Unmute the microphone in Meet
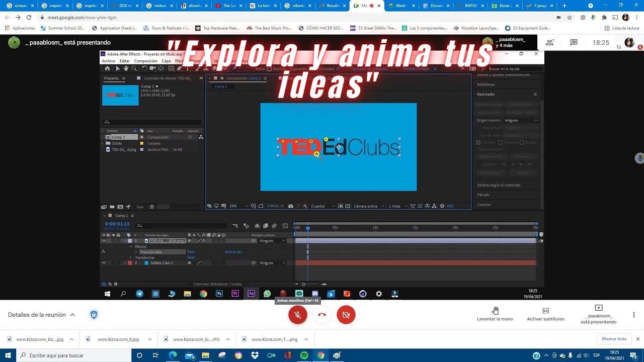This screenshot has height=362, width=644. (x=298, y=315)
